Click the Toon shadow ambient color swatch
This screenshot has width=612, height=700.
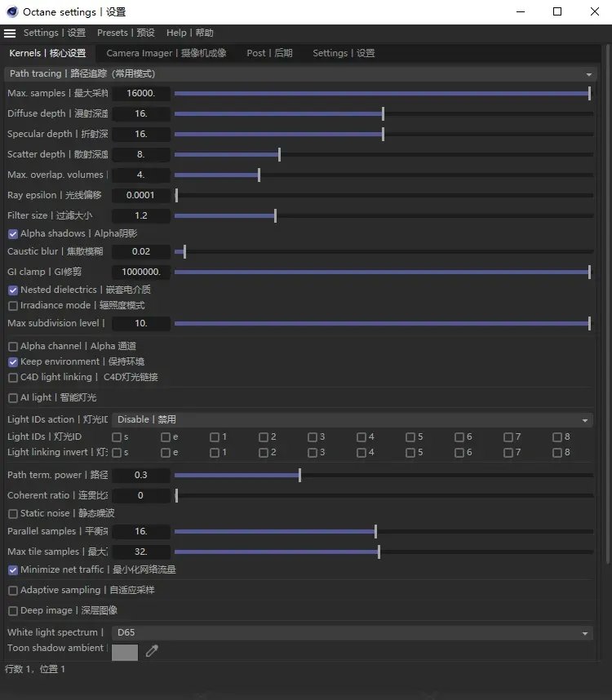123,652
